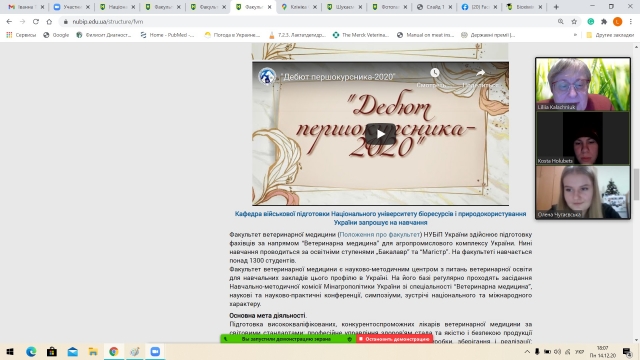Screen dimensions: 640x360
Task: Open the 'Положення про факультет' link
Action: pos(380,234)
